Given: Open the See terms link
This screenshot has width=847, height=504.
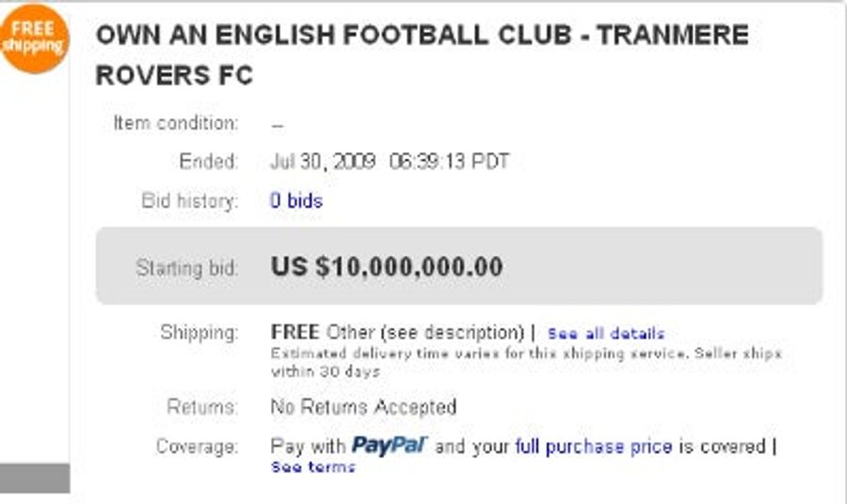Looking at the screenshot, I should 313,466.
